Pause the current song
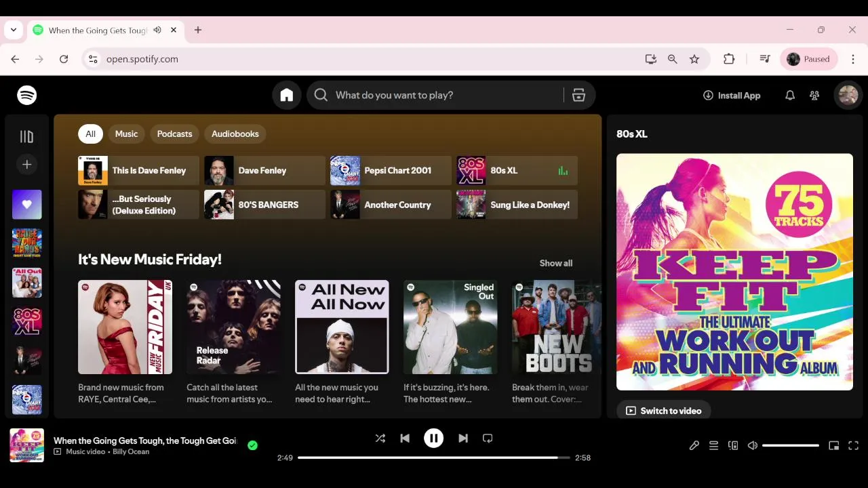868x488 pixels. click(x=434, y=439)
